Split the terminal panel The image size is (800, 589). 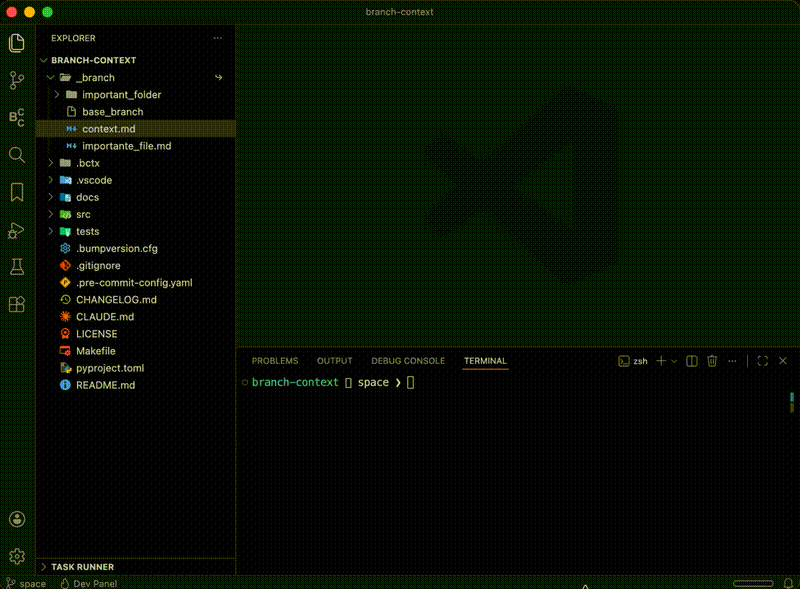click(691, 361)
